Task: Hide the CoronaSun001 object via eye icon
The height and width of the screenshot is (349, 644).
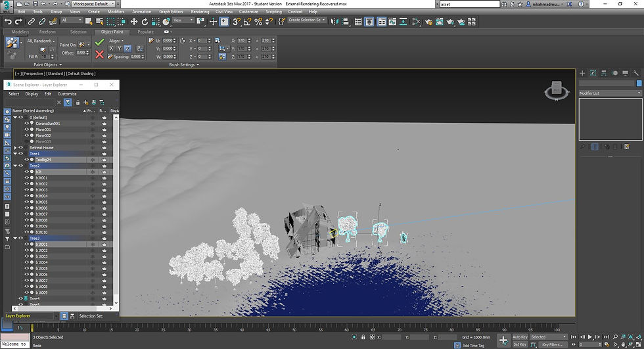Action: [27, 123]
